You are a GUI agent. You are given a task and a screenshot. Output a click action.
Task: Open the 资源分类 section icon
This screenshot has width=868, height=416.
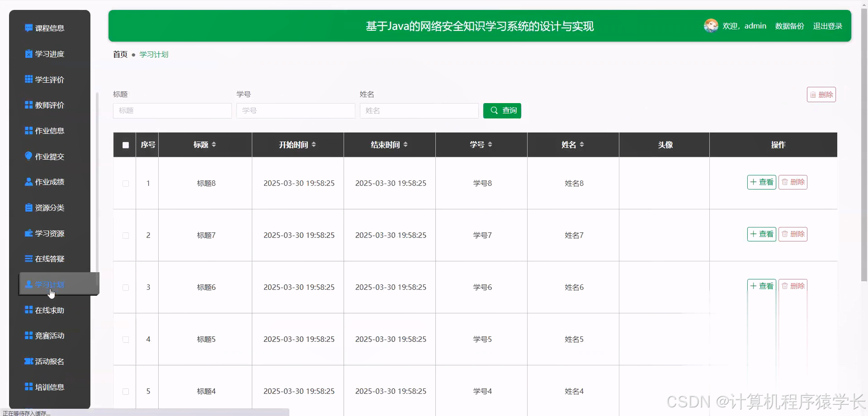[x=28, y=207]
